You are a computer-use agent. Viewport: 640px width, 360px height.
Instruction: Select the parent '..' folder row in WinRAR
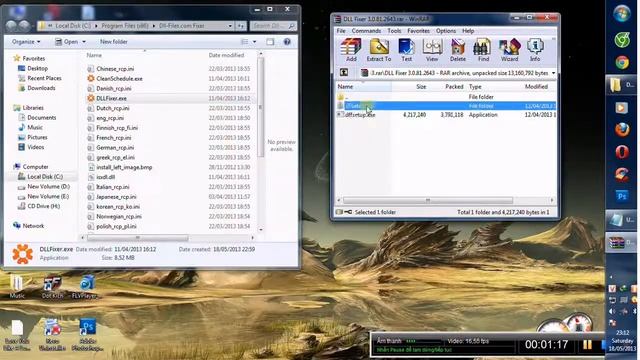tap(446, 97)
